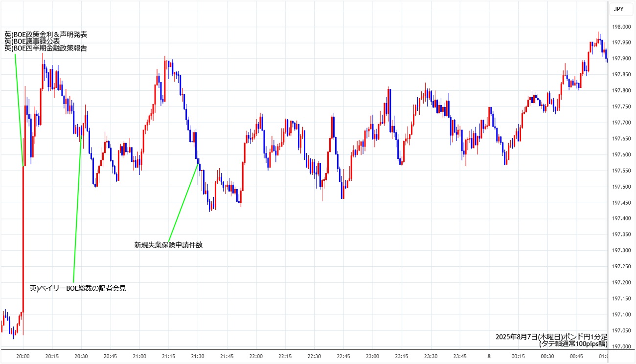636x364 pixels.
Task: Click the 197.000 price axis label
Action: 621,346
